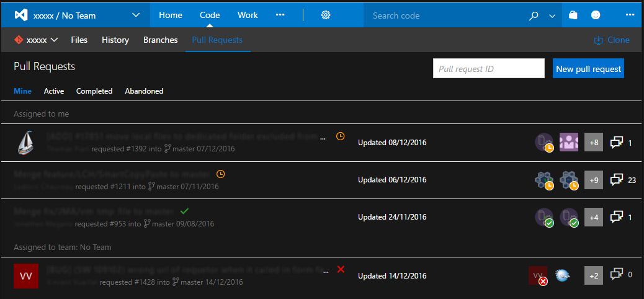Click the search magnifier icon
Screen dimensions: 644x299
tap(534, 16)
